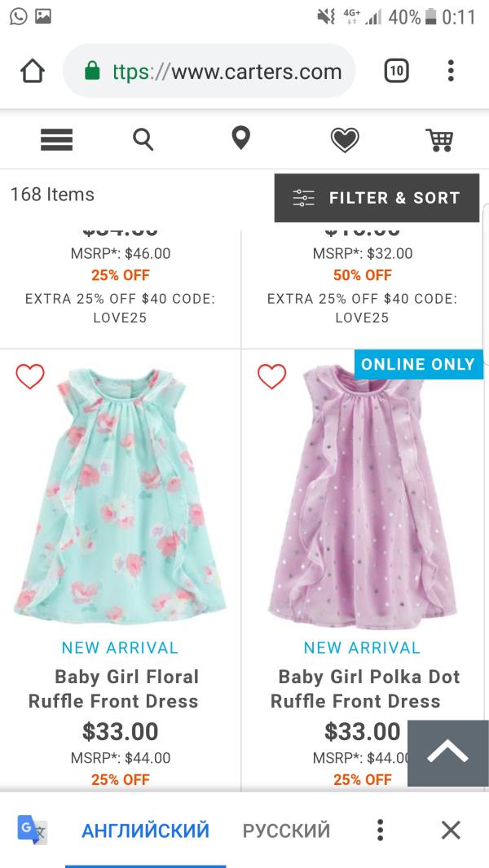Favorite the Polka Dot Ruffle Dress
This screenshot has height=868, width=489.
pyautogui.click(x=272, y=376)
